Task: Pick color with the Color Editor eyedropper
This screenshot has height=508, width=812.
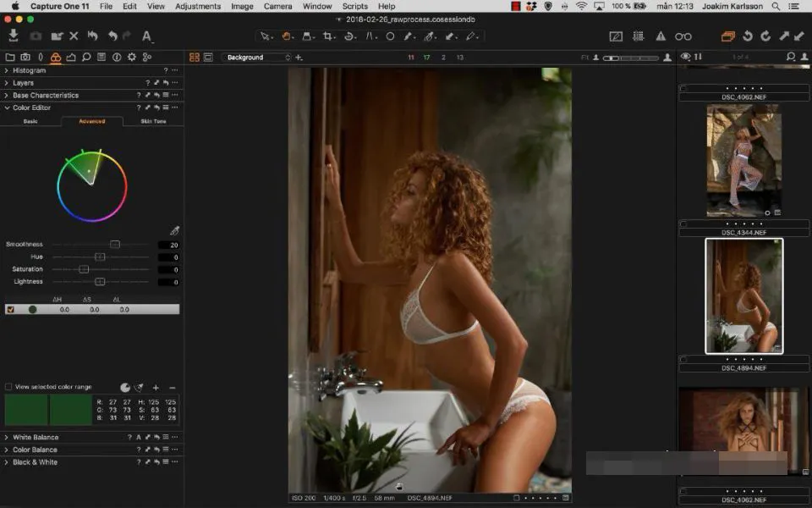Action: click(x=174, y=230)
